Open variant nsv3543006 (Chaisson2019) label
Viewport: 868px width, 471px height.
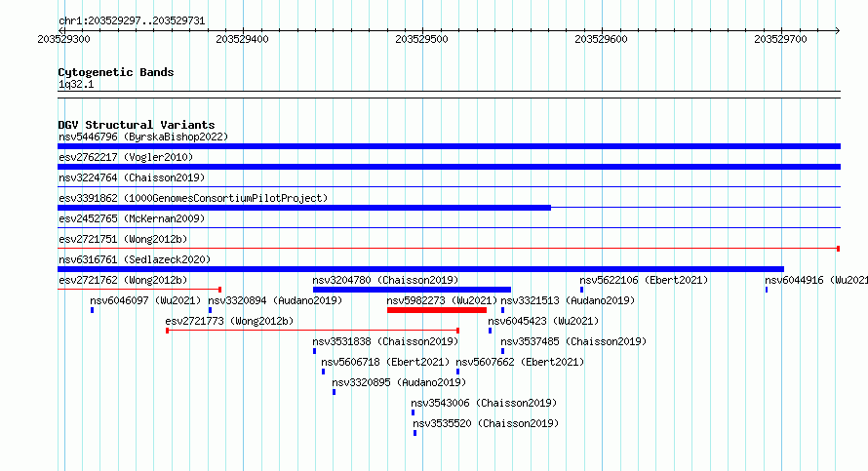point(484,403)
